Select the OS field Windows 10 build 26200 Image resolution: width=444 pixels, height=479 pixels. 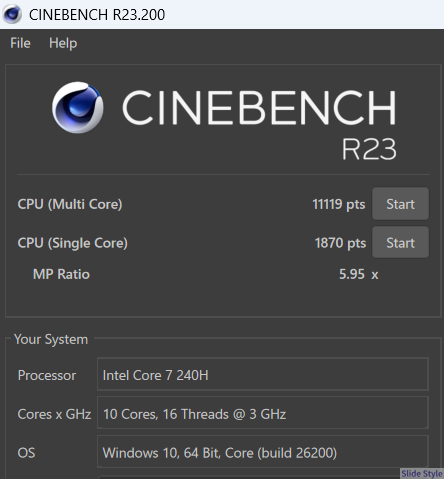click(x=263, y=452)
